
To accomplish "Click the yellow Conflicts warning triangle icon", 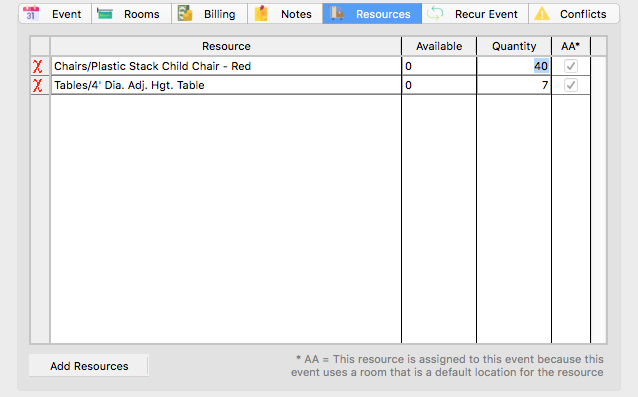I will pyautogui.click(x=542, y=14).
